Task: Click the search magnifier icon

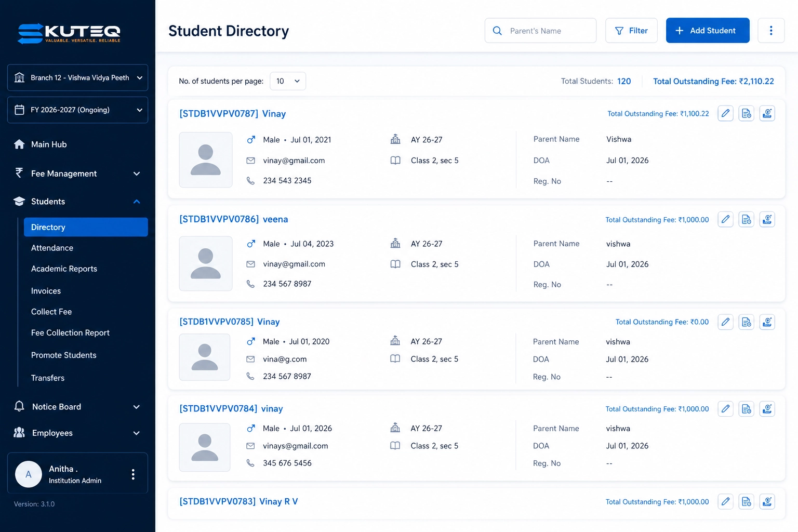Action: 497,31
